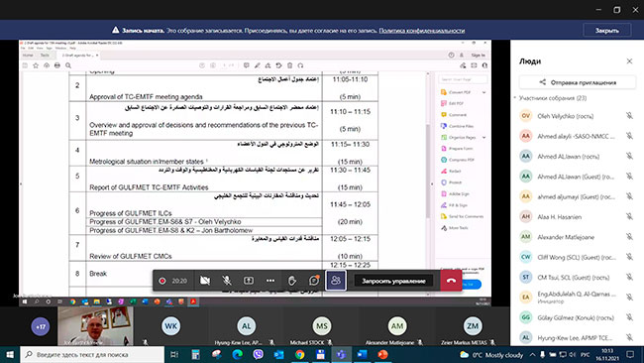Dismiss the recording banner with Закрыть

(x=607, y=31)
